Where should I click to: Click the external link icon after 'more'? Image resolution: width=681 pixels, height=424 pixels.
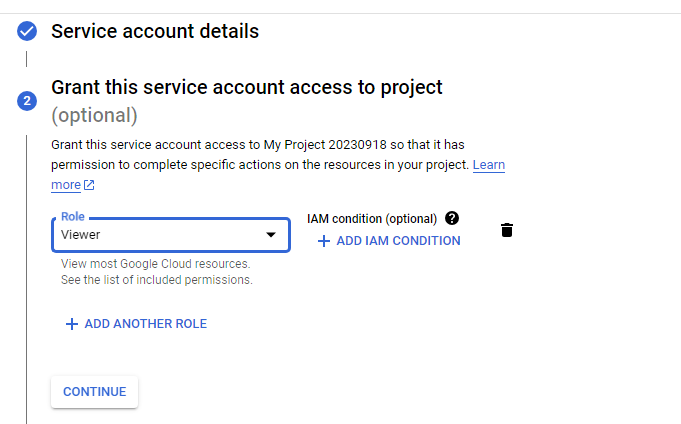click(89, 185)
